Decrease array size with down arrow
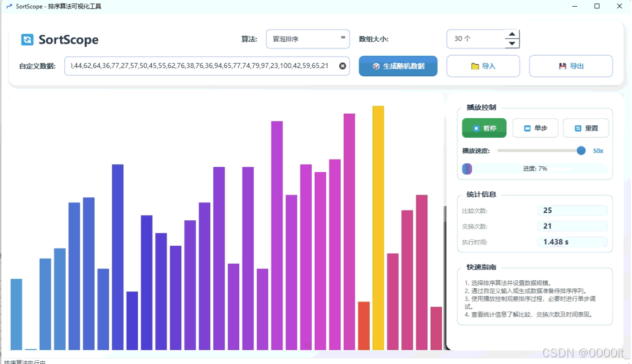Viewport: 632px width, 364px height. click(512, 43)
